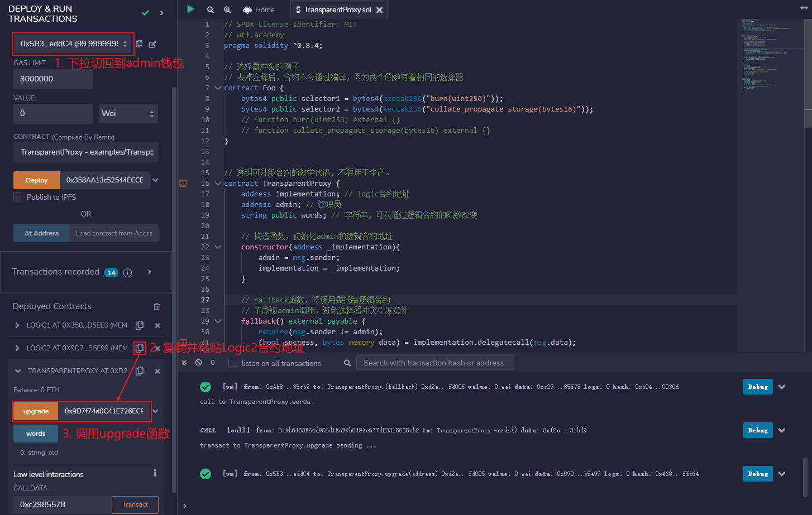Screen dimensions: 812x515
Task: Open the Wei unit dropdown
Action: pos(129,113)
